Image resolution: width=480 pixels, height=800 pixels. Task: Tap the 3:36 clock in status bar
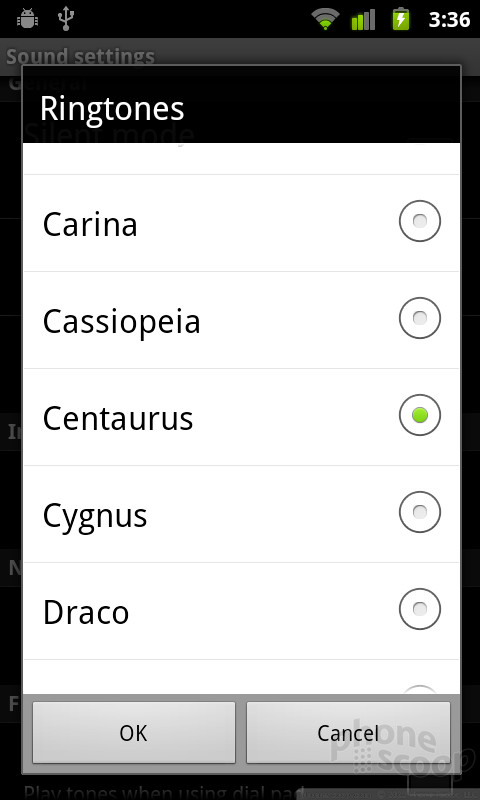click(449, 19)
